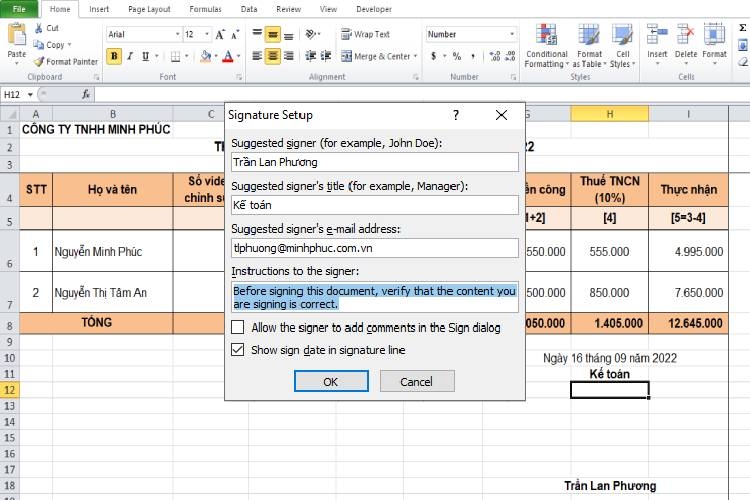This screenshot has width=750, height=500.
Task: Click the Borders icon
Action: click(176, 56)
